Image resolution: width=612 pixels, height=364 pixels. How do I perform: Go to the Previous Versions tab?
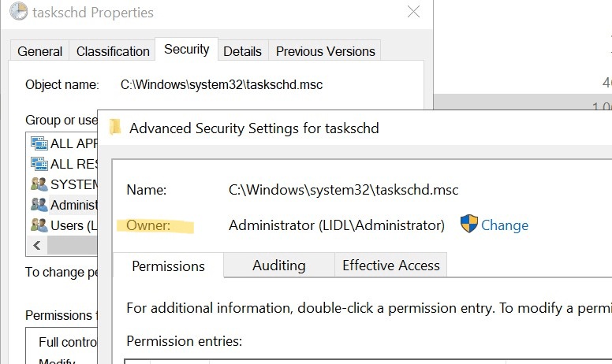coord(325,51)
